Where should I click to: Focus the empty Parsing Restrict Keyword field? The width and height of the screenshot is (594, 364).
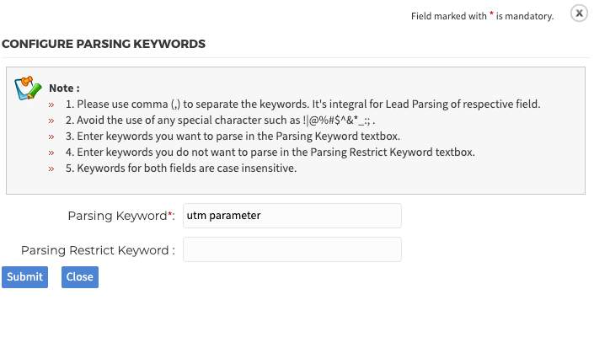pos(292,249)
